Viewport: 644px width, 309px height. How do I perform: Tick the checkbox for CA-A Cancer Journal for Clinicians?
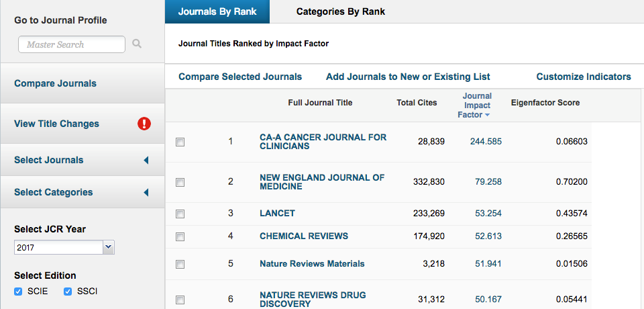click(180, 142)
